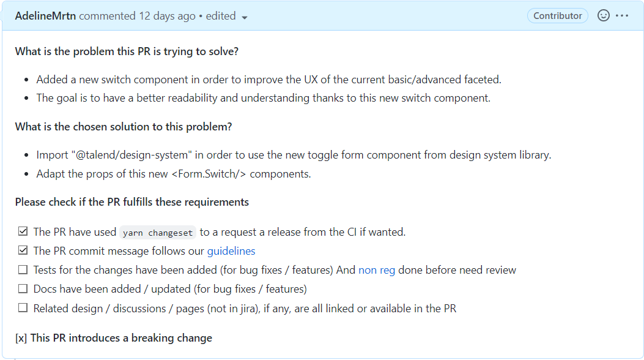
Task: Click the '@talend/design-system' import bullet text
Action: 294,155
